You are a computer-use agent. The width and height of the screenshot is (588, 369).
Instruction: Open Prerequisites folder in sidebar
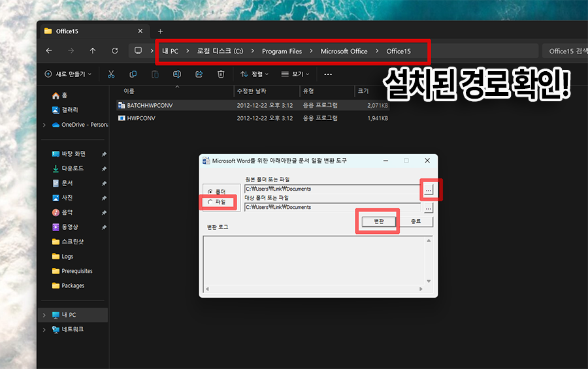click(x=73, y=271)
